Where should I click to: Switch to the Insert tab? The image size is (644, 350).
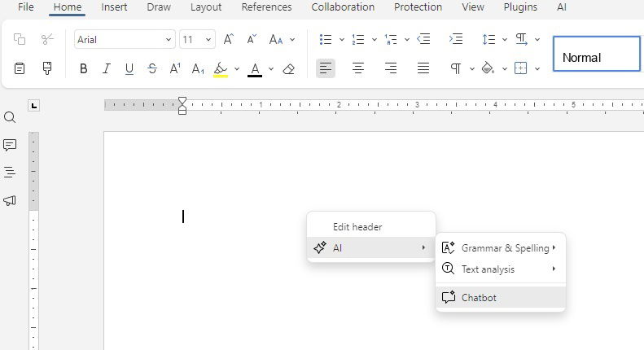(x=114, y=7)
